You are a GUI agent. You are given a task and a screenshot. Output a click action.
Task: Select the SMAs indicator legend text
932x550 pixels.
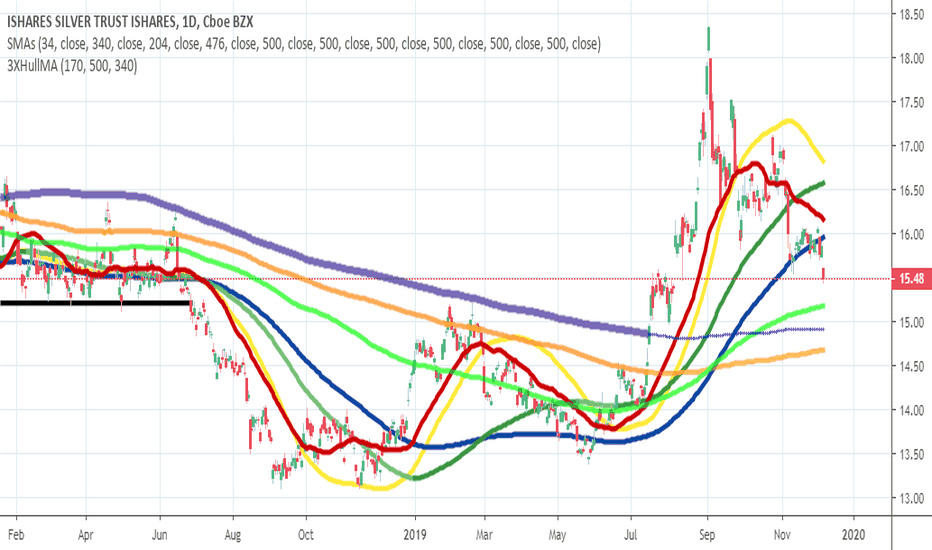coord(304,44)
